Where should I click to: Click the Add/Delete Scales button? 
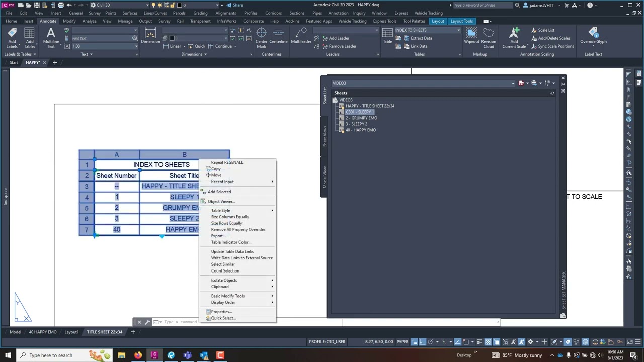550,38
